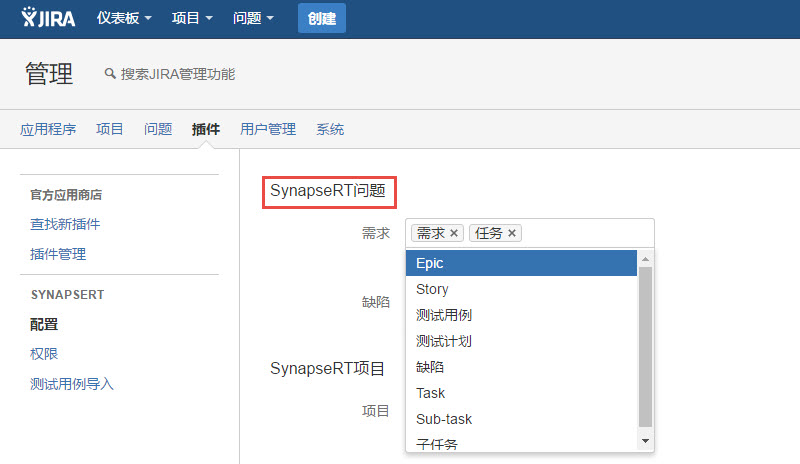This screenshot has width=800, height=464.
Task: Focus the 搜索JIRA管理功能 search field
Action: 178,75
